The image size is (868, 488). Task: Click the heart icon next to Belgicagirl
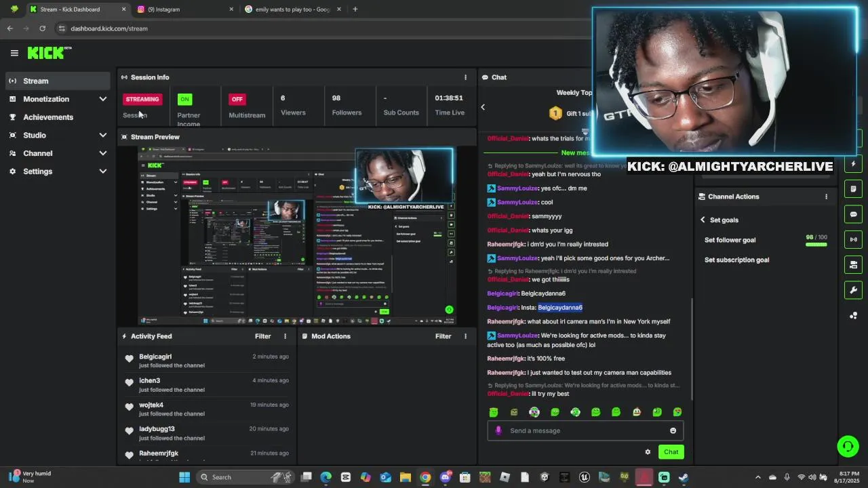click(129, 359)
